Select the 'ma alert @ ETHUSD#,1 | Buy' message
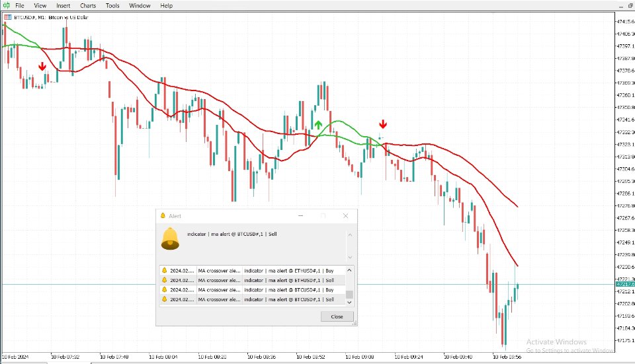635x364 pixels. point(289,271)
